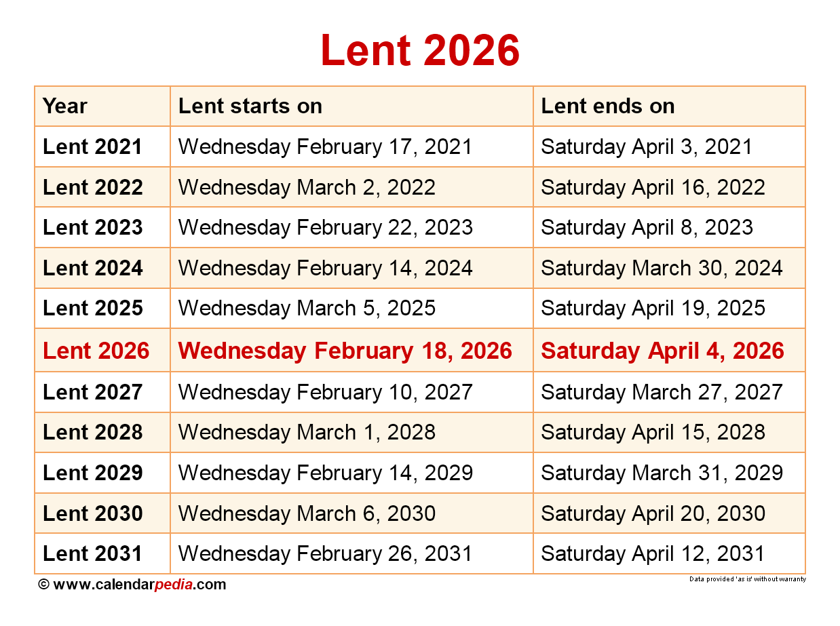Click the Year column header
Screen dimensions: 840x626
65,106
